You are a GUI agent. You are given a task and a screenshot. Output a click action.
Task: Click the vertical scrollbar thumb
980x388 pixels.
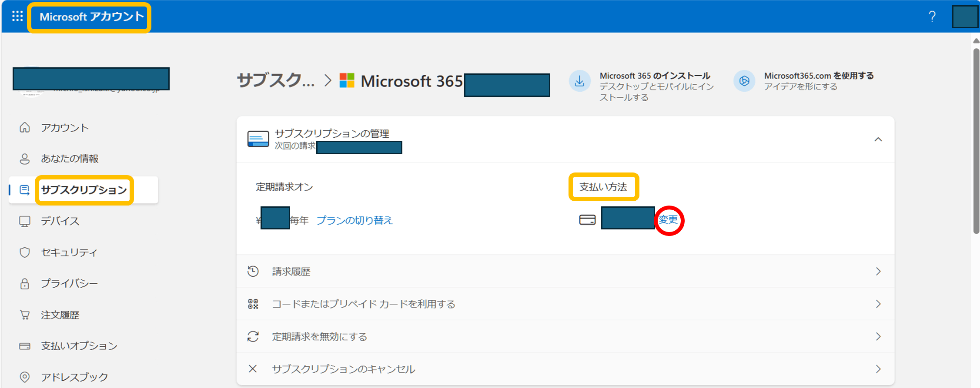[976, 141]
